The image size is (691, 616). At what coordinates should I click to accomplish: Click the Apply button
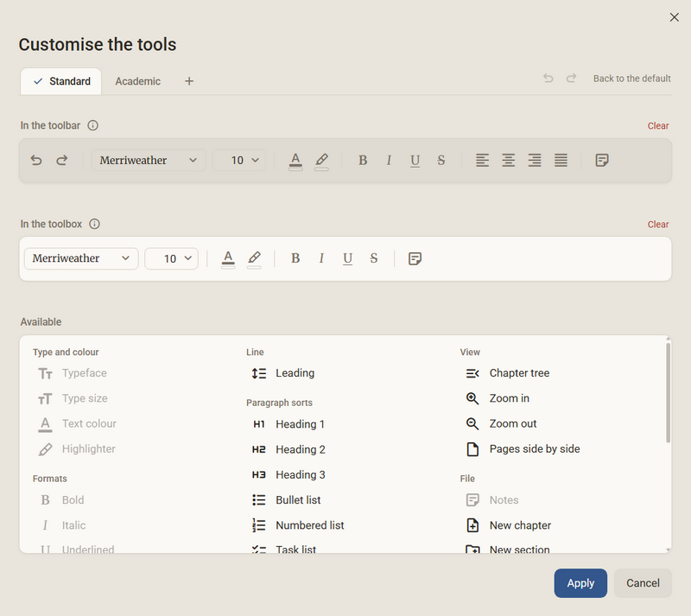tap(580, 583)
